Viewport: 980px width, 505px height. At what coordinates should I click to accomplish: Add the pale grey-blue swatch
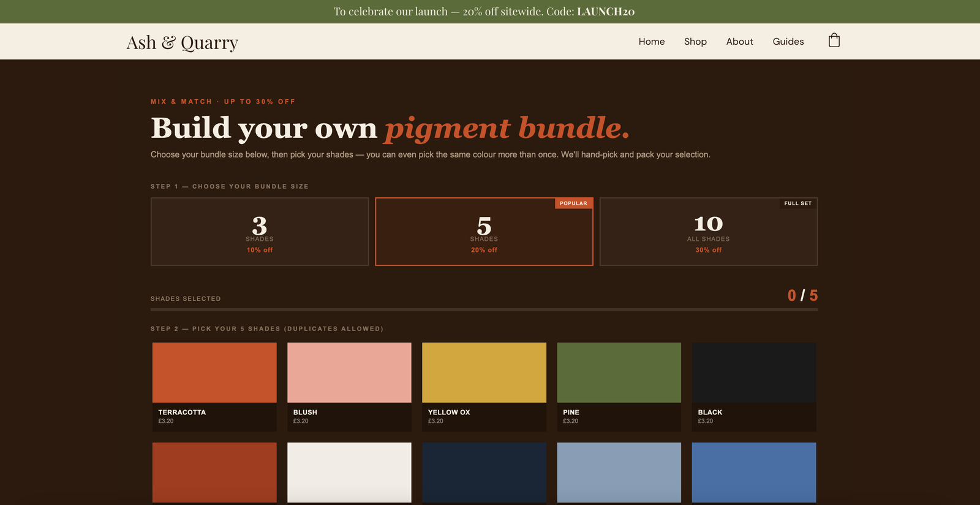[x=619, y=473]
